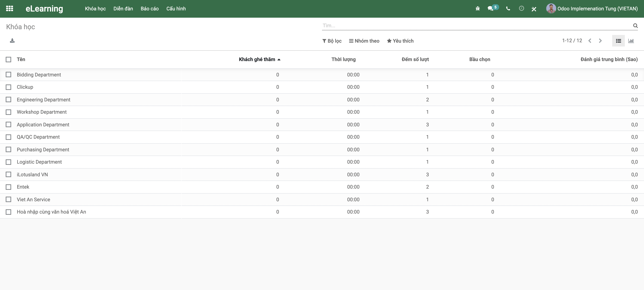Open the Cấu hình menu
The width and height of the screenshot is (644, 290).
click(176, 8)
